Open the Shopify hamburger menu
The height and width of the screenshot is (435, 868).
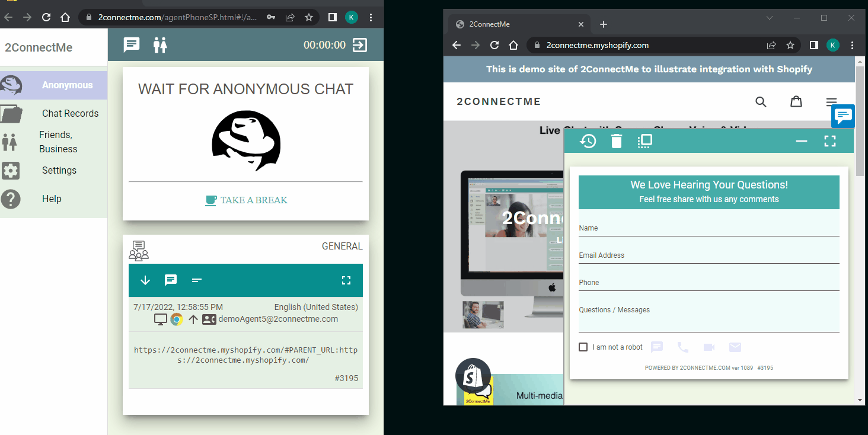pos(831,102)
